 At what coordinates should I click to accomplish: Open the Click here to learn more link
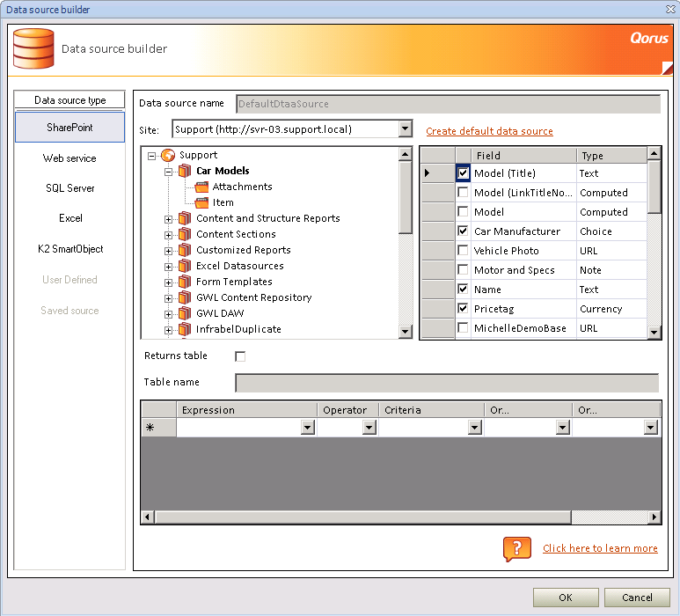pos(600,548)
